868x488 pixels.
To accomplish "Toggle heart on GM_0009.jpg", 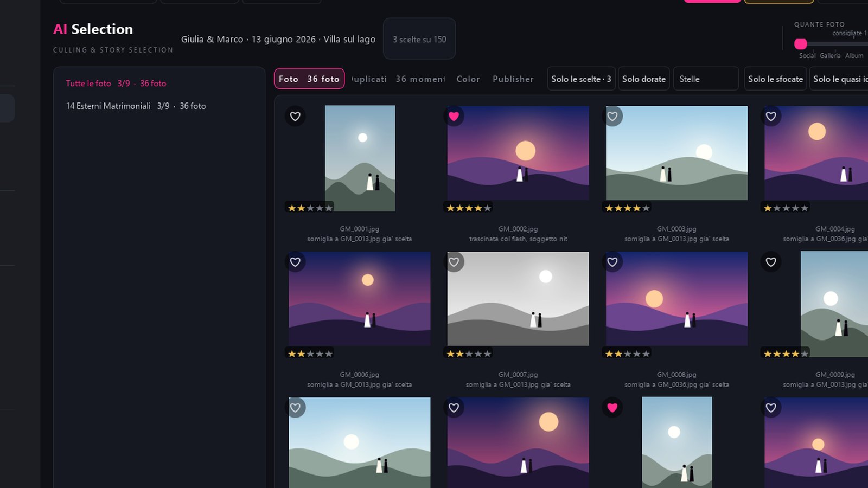I will click(771, 262).
